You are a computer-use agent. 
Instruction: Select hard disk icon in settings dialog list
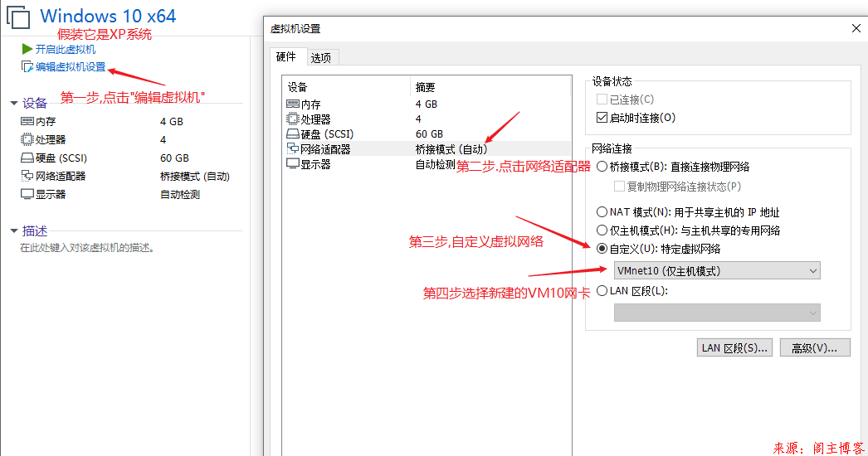pos(293,134)
